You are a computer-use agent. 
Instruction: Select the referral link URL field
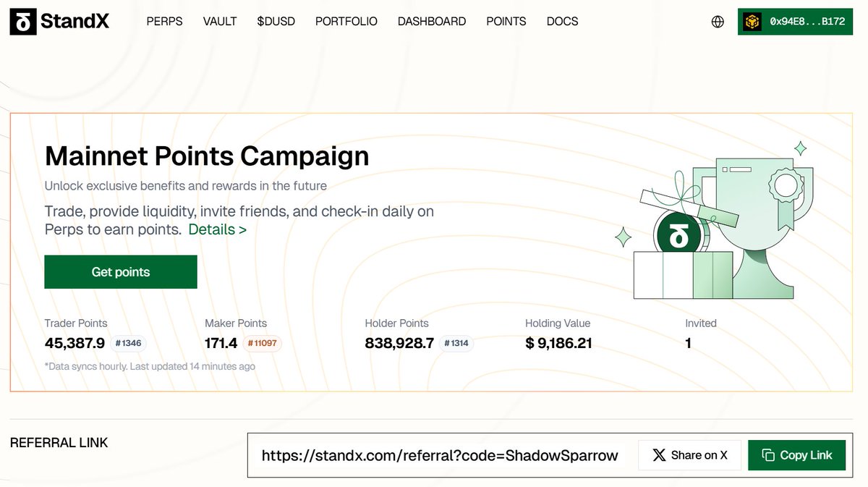440,455
